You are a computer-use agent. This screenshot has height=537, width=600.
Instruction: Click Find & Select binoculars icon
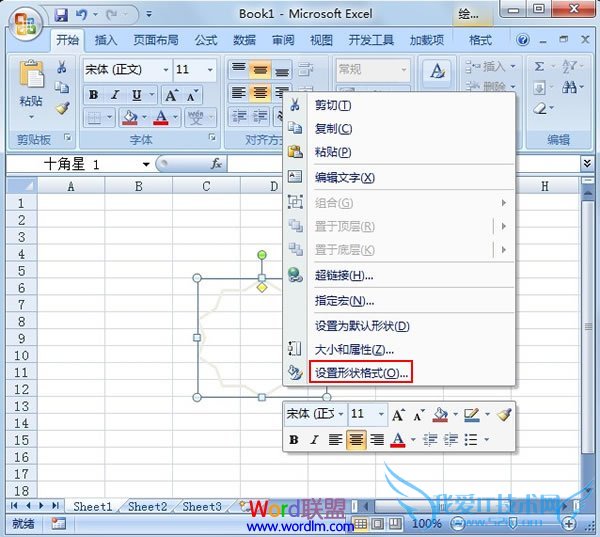pyautogui.click(x=569, y=88)
